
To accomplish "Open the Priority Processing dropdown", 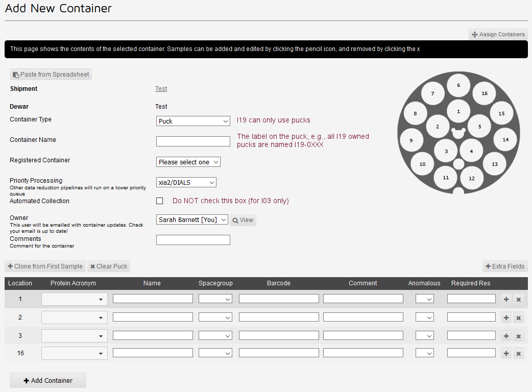I will [x=186, y=182].
